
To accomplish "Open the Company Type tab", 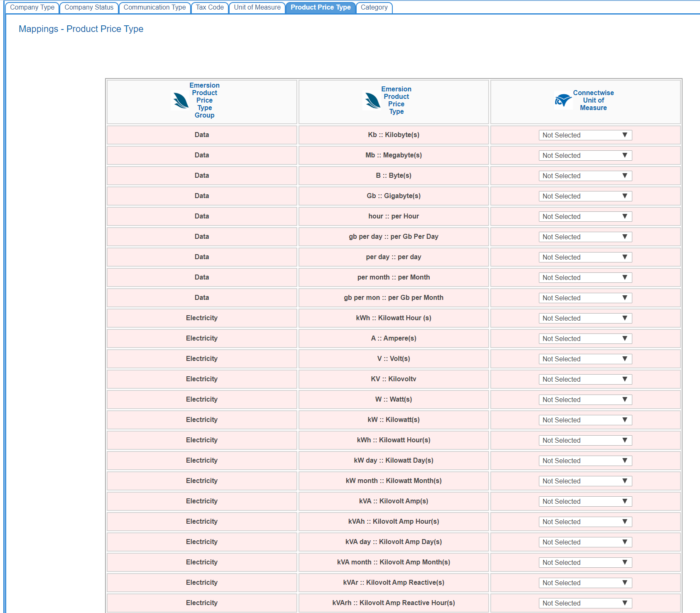I will point(32,7).
